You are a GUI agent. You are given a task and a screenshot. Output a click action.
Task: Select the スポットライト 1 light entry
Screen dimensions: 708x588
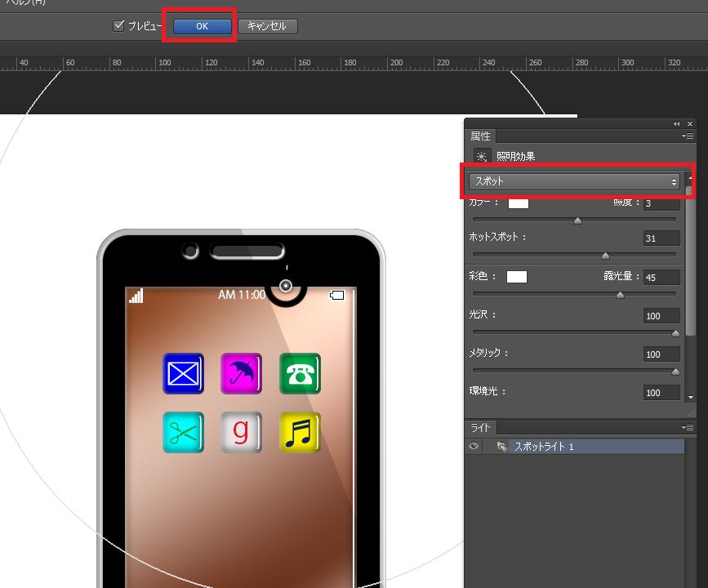(x=572, y=447)
